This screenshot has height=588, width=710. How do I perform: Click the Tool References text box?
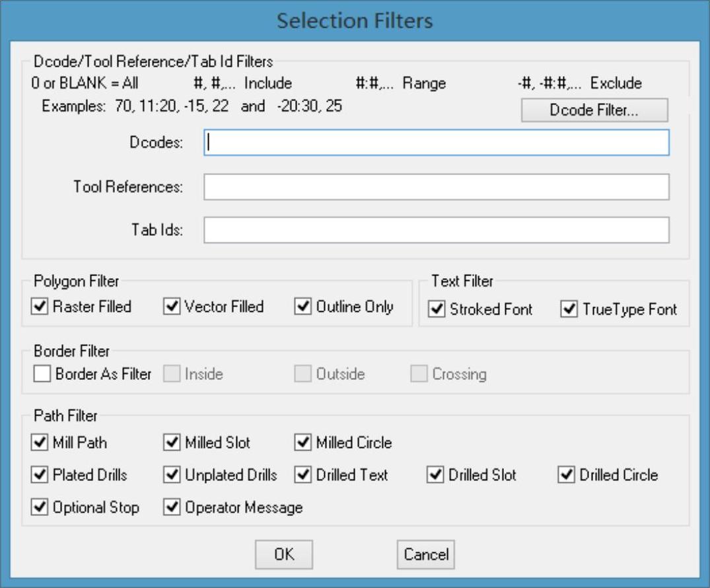tap(436, 187)
